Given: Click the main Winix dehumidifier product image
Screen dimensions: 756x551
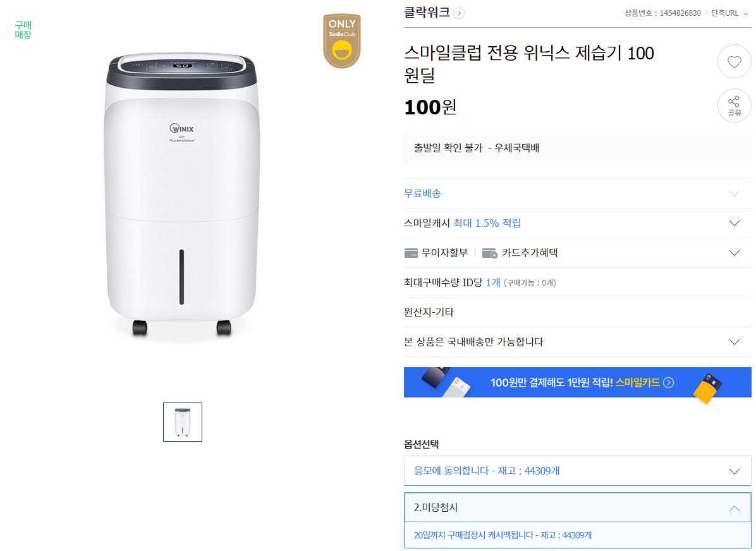Looking at the screenshot, I should tap(182, 196).
